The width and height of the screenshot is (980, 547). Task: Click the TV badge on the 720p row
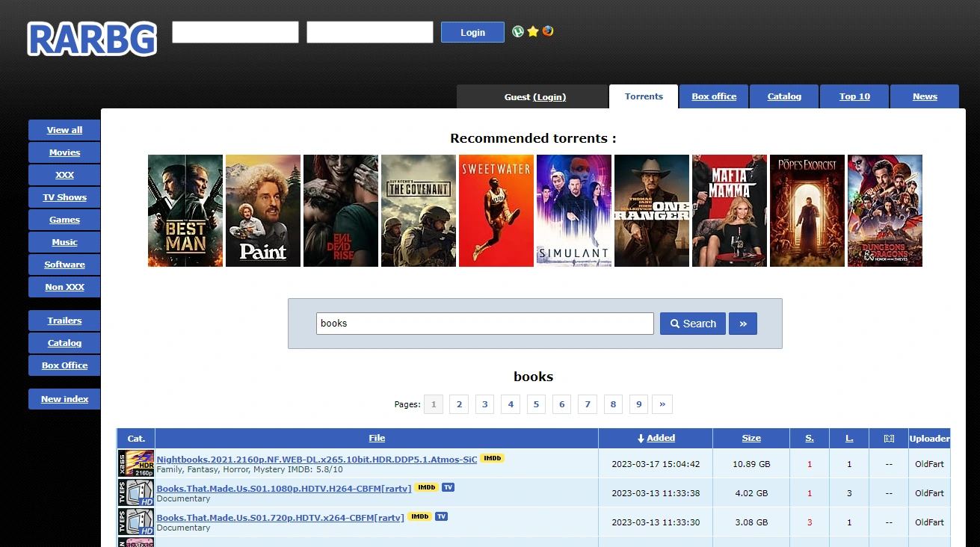441,516
